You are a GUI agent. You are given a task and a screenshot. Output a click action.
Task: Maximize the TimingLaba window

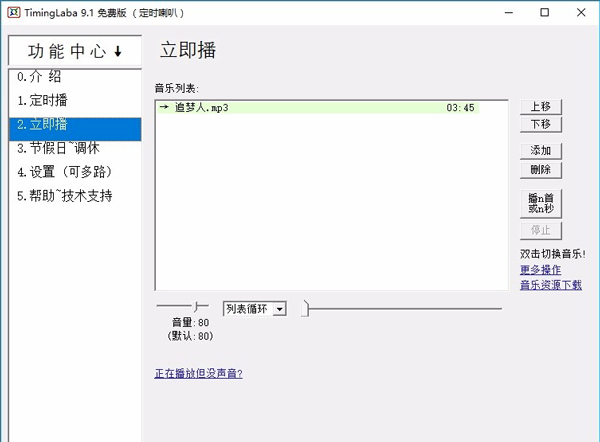click(545, 13)
